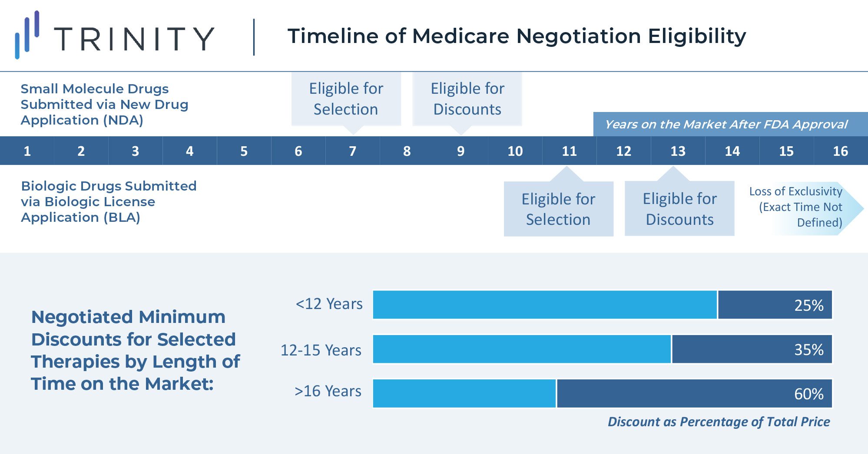Click the 'Timeline of Medicare Negotiation Eligibility' title
This screenshot has width=868, height=454.
click(x=517, y=36)
